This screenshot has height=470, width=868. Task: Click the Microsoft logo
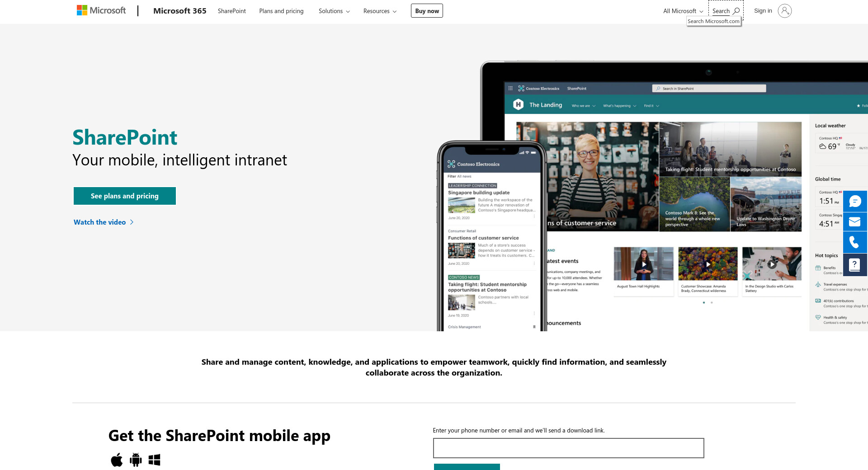pyautogui.click(x=101, y=10)
